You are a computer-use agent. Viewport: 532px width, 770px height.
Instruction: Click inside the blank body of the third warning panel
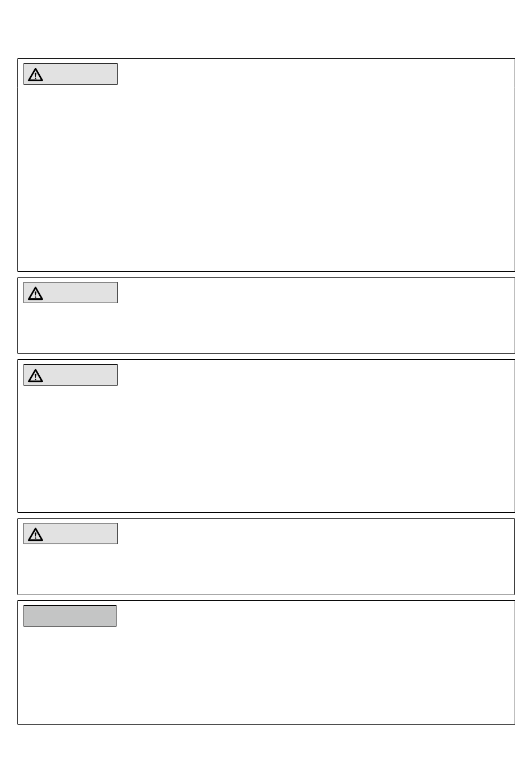266,448
